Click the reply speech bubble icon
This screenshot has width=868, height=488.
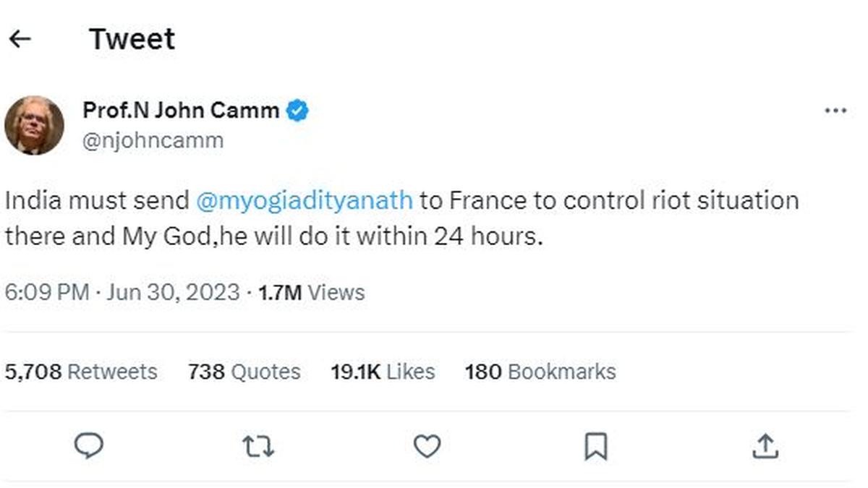[89, 446]
